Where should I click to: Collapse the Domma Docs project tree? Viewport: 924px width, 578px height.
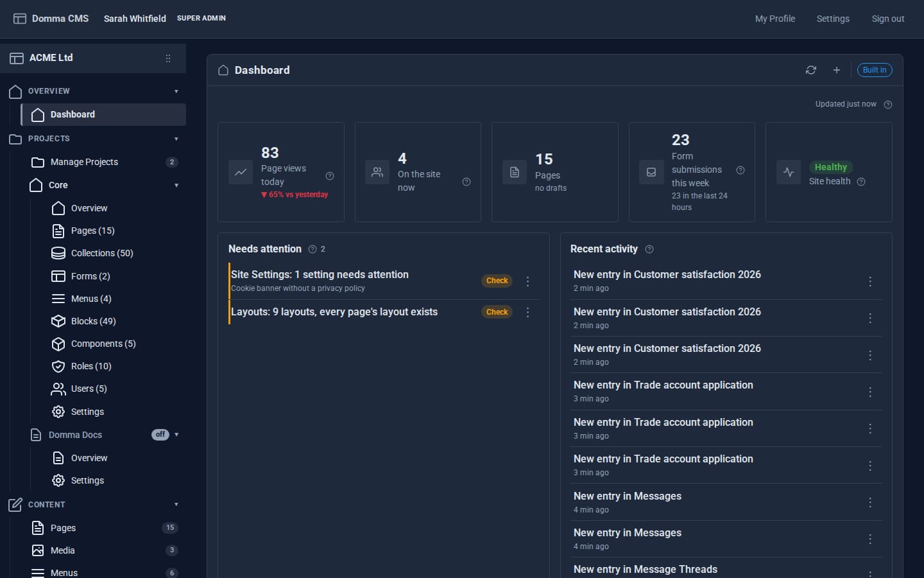pos(176,435)
